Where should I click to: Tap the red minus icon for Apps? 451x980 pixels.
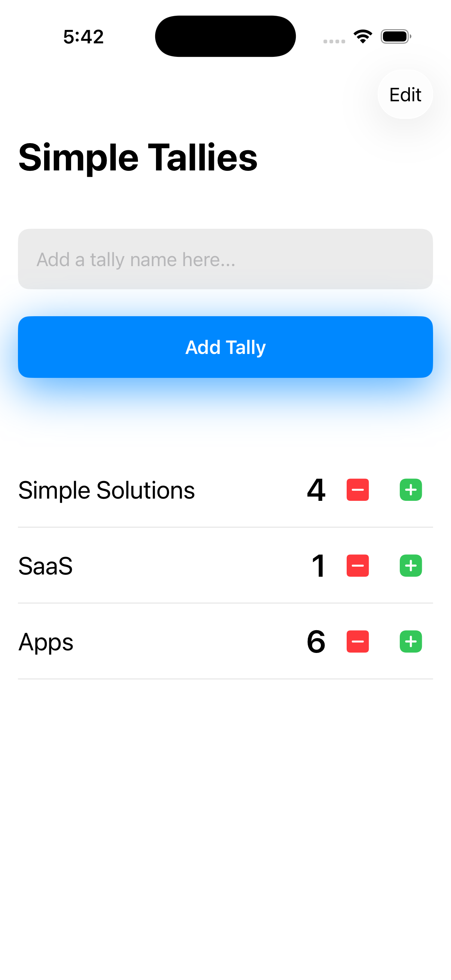click(358, 642)
